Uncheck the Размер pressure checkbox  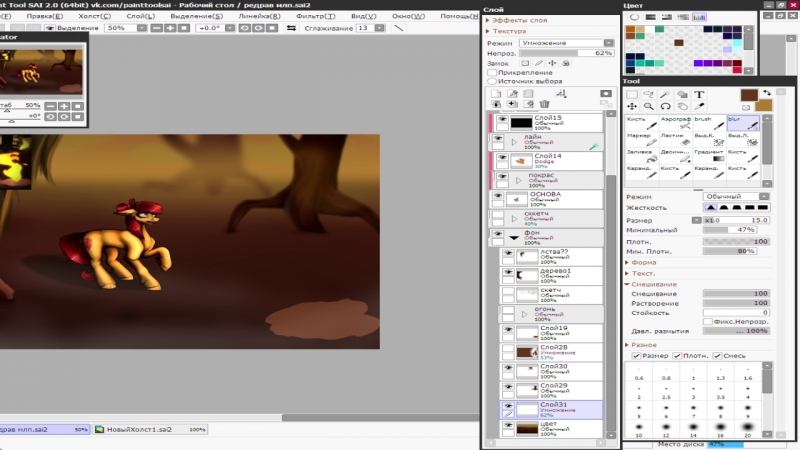tap(636, 356)
